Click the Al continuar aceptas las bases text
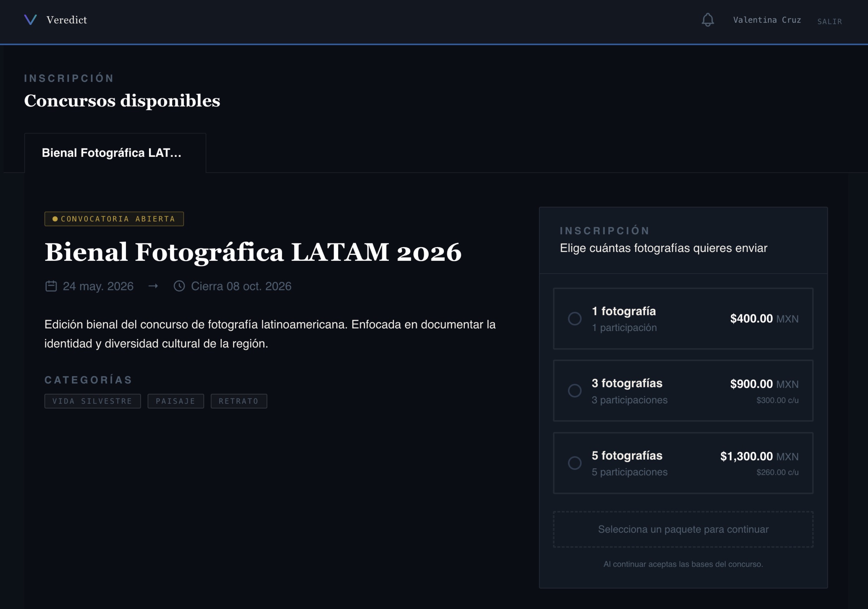This screenshot has height=609, width=868. (x=683, y=564)
